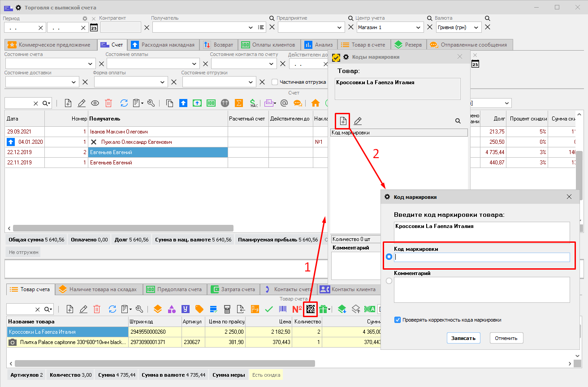Click red trash delete icon in invoice toolbar
Screen dimensions: 588x387
tap(108, 103)
